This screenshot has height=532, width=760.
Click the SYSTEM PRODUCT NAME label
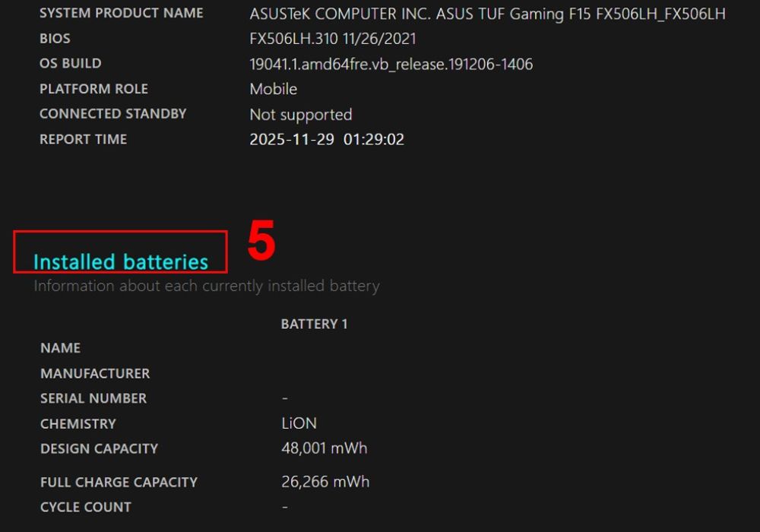[121, 13]
